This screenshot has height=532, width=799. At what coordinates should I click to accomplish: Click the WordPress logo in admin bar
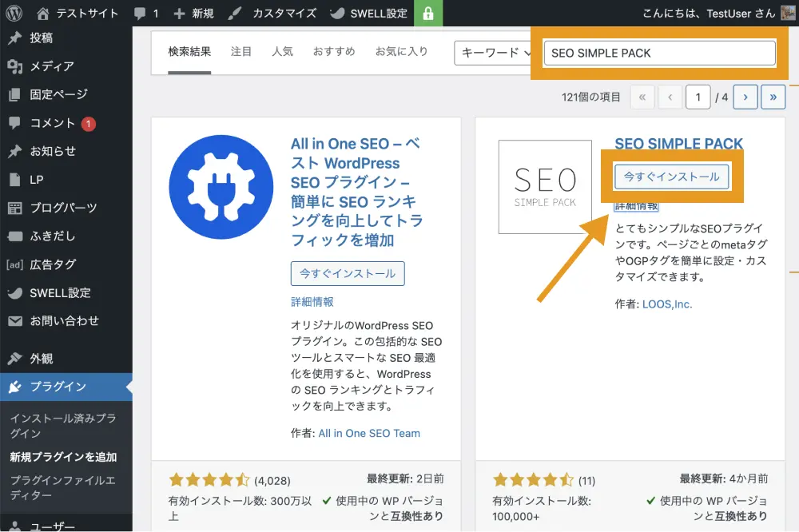pyautogui.click(x=14, y=14)
